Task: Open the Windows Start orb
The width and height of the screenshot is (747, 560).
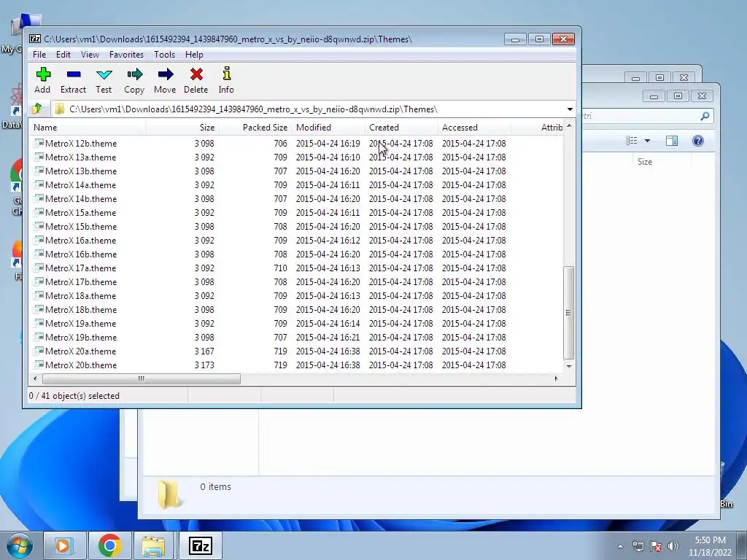Action: point(19,545)
